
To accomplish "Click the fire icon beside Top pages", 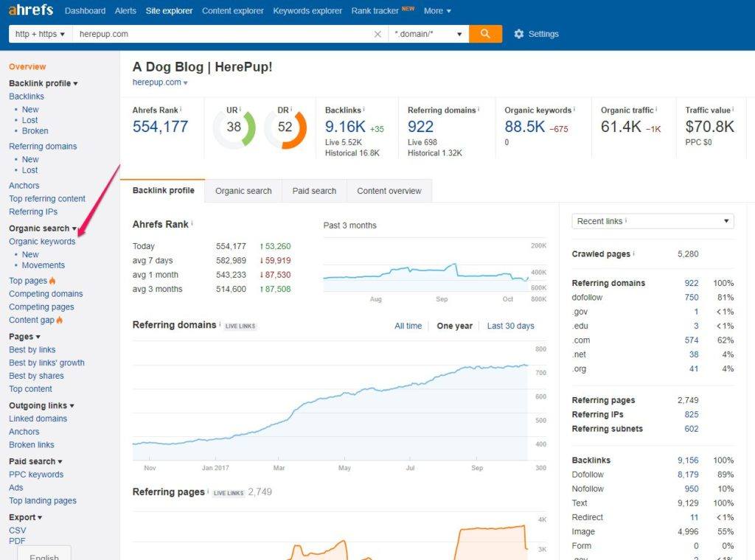I will 52,281.
